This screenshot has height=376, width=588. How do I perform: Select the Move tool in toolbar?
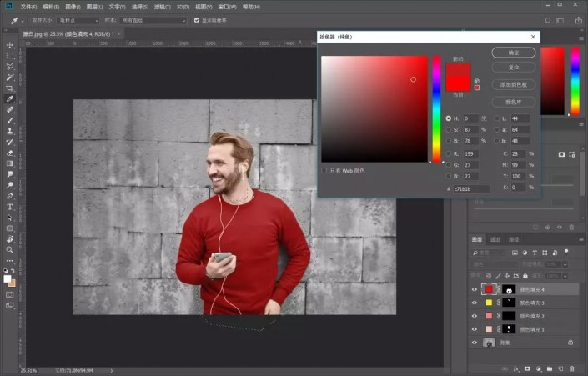[x=10, y=45]
